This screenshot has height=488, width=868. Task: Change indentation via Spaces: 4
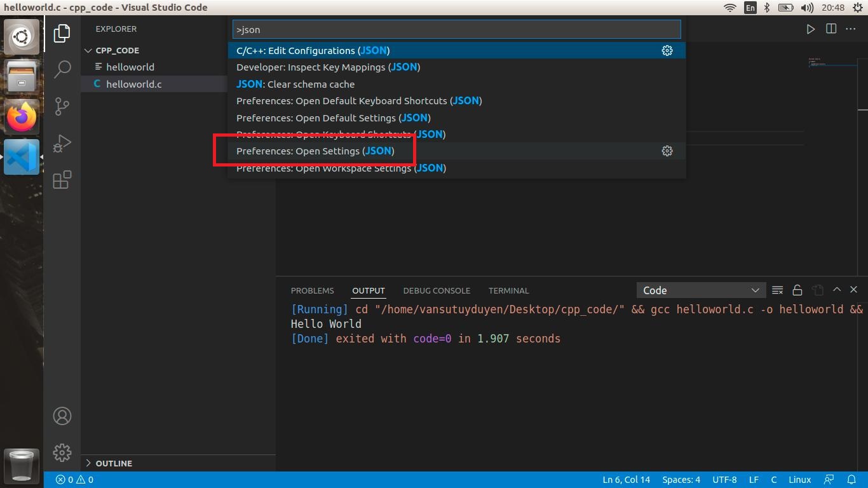click(681, 480)
